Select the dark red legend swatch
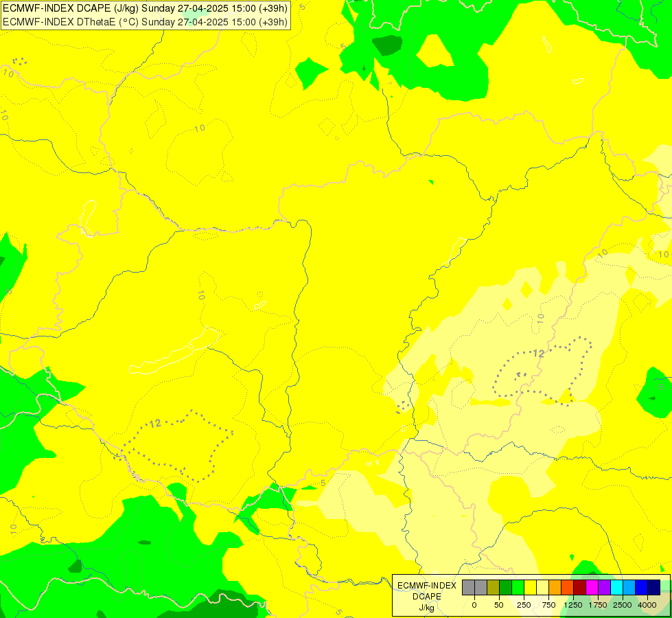The width and height of the screenshot is (672, 618). point(580,587)
